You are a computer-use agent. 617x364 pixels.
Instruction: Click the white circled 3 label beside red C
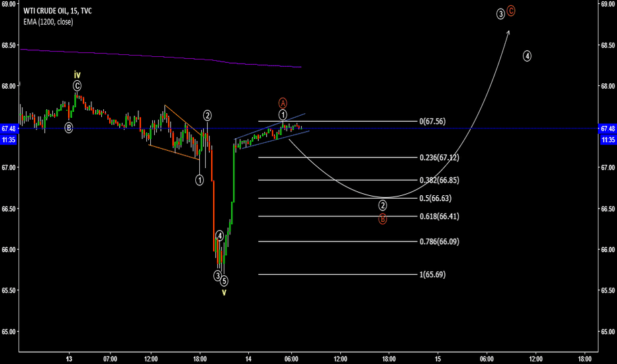point(500,14)
